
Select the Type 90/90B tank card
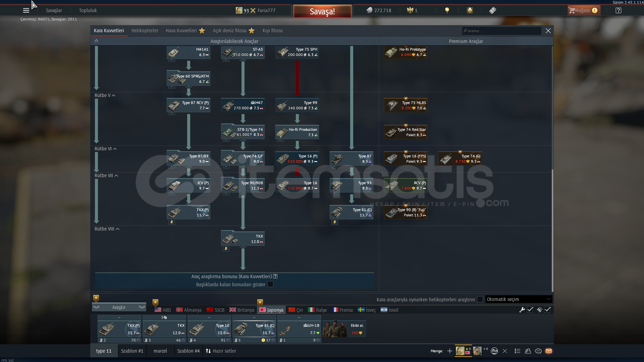click(x=243, y=186)
